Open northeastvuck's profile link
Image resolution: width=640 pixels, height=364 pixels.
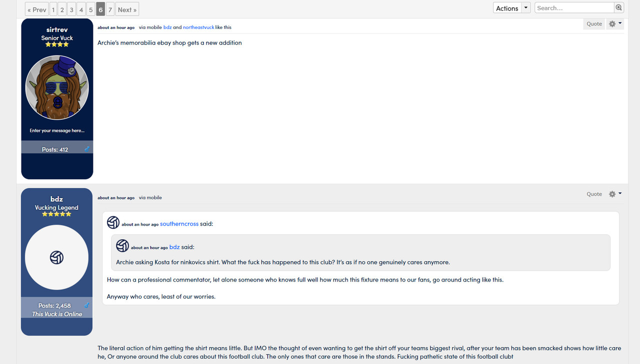point(198,27)
